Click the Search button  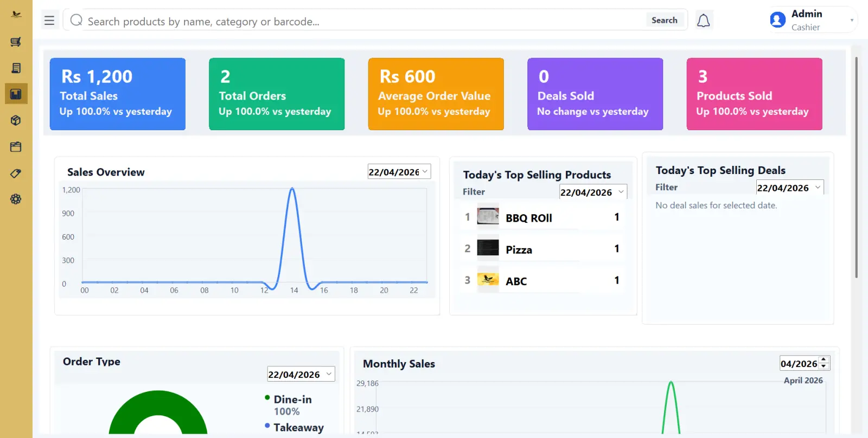click(x=665, y=20)
